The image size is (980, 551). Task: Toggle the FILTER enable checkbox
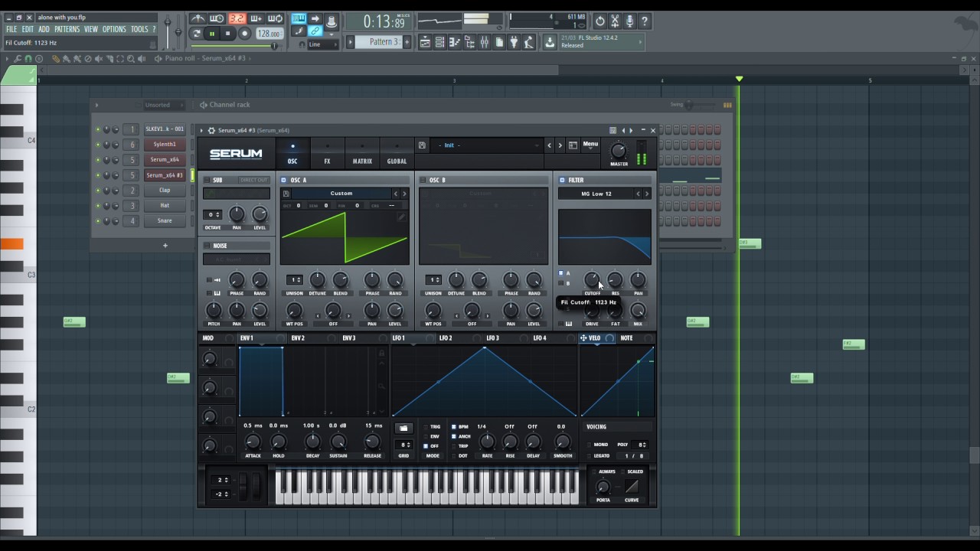562,180
